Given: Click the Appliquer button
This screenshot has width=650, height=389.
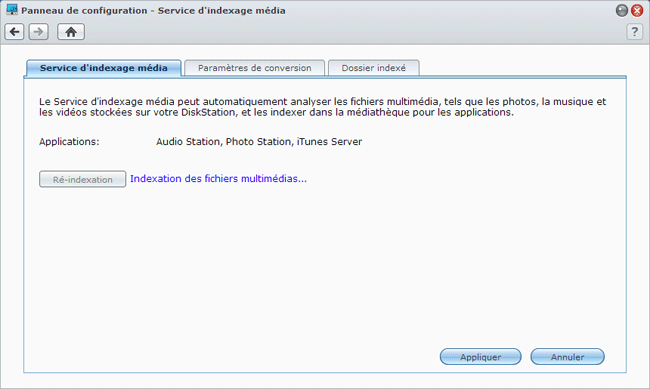Looking at the screenshot, I should [480, 357].
